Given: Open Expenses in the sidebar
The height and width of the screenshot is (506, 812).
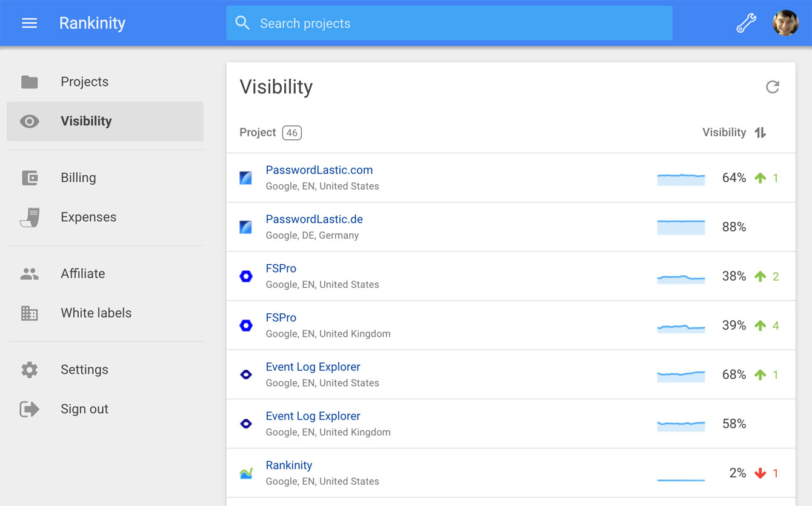Looking at the screenshot, I should (x=105, y=217).
